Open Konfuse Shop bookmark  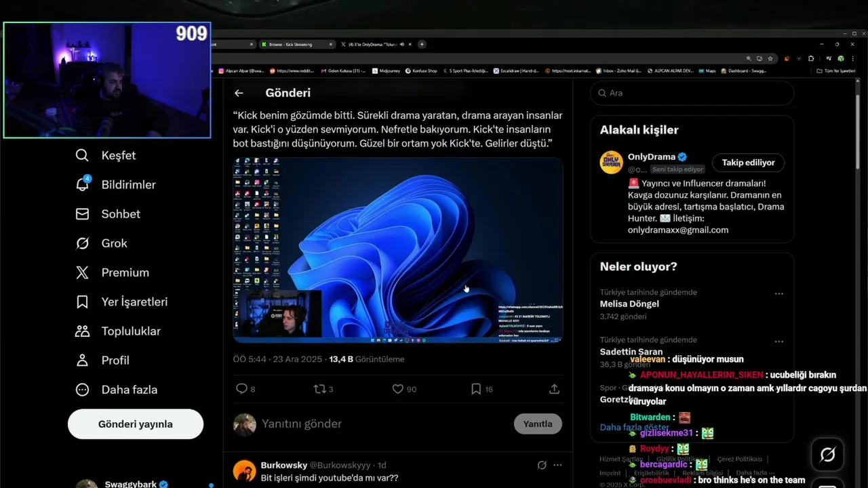421,70
